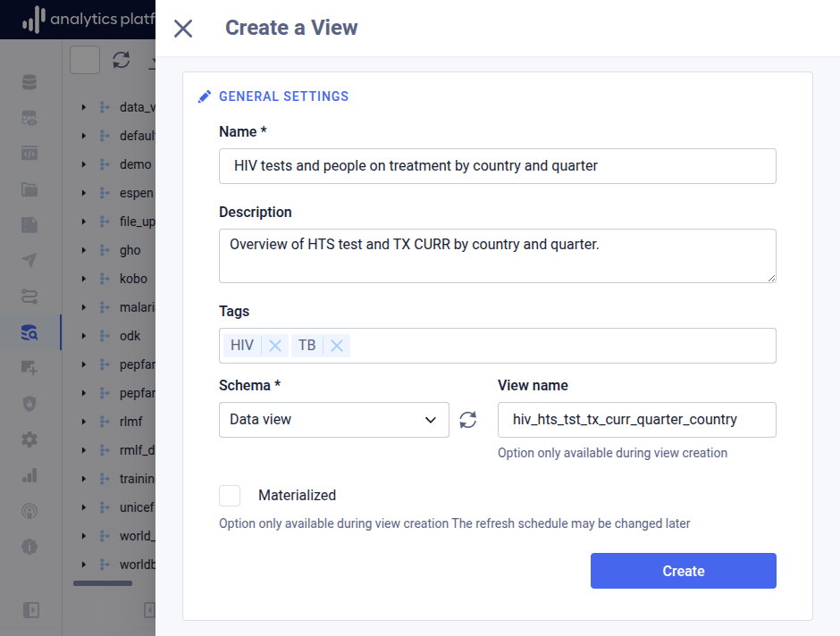Expand the file_up schema node
The height and width of the screenshot is (636, 840).
coord(84,222)
